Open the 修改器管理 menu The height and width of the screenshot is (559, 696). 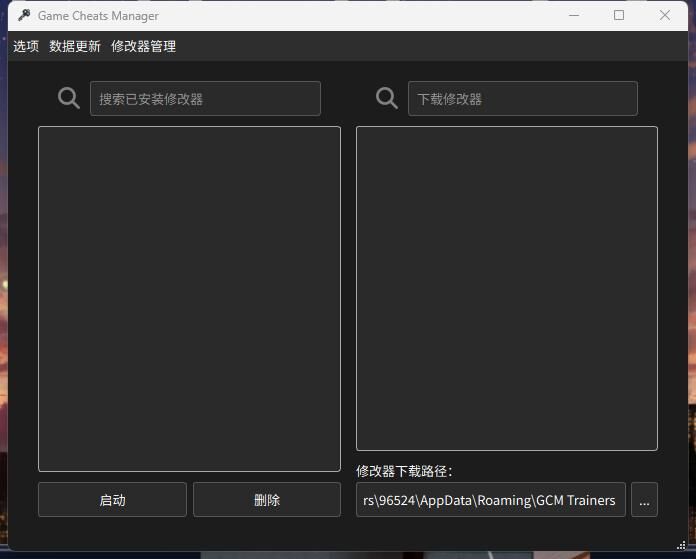(x=143, y=46)
